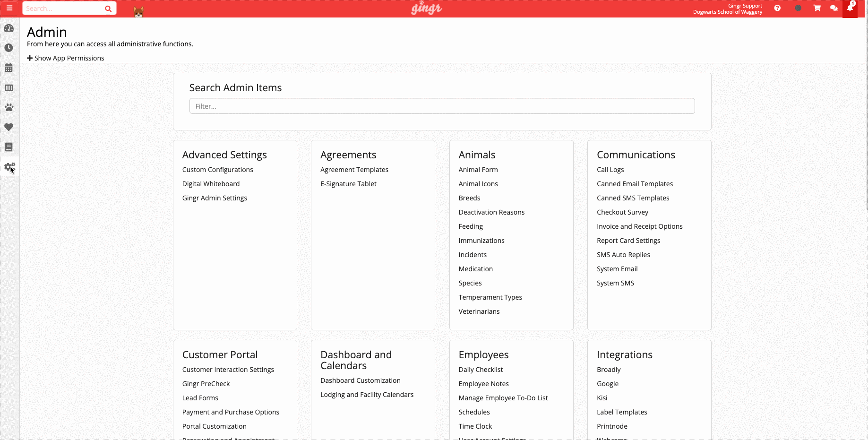Open Customer Interaction Settings

pos(228,370)
